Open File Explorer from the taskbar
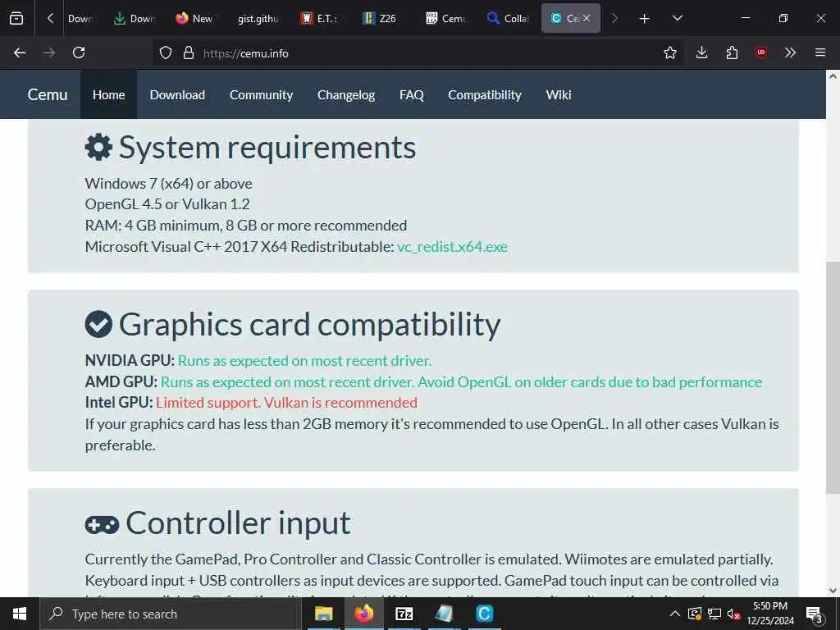The height and width of the screenshot is (630, 840). [323, 614]
